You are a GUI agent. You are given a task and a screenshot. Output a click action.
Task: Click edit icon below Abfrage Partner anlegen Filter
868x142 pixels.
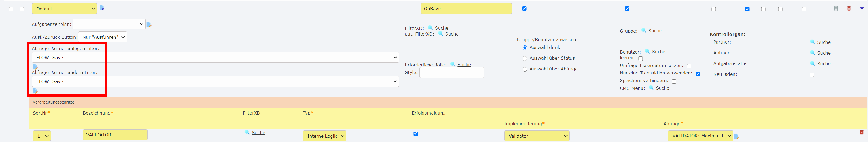[35, 67]
